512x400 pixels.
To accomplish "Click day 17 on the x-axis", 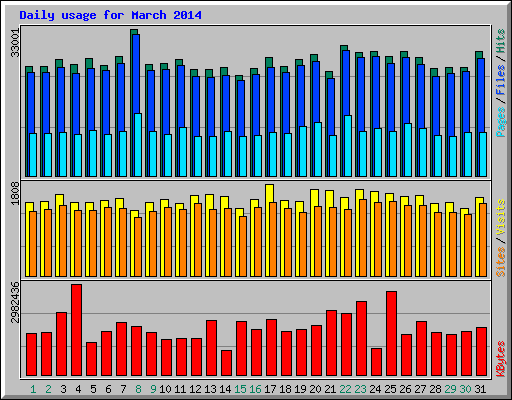I will (x=270, y=389).
